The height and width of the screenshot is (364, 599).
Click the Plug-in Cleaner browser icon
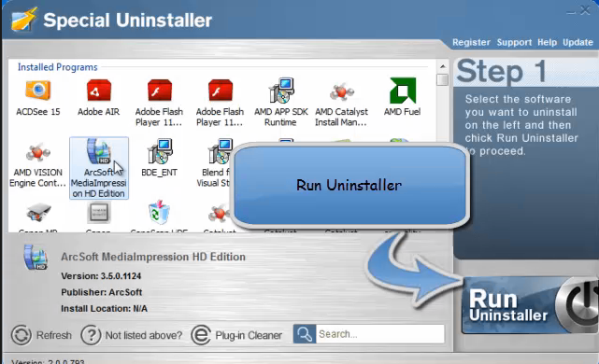201,335
